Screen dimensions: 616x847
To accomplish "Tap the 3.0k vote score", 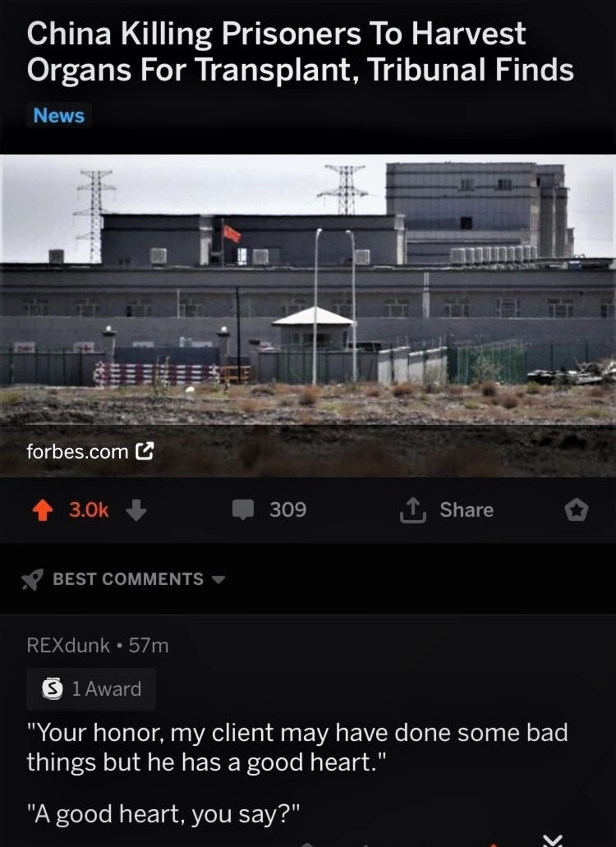I will point(89,510).
